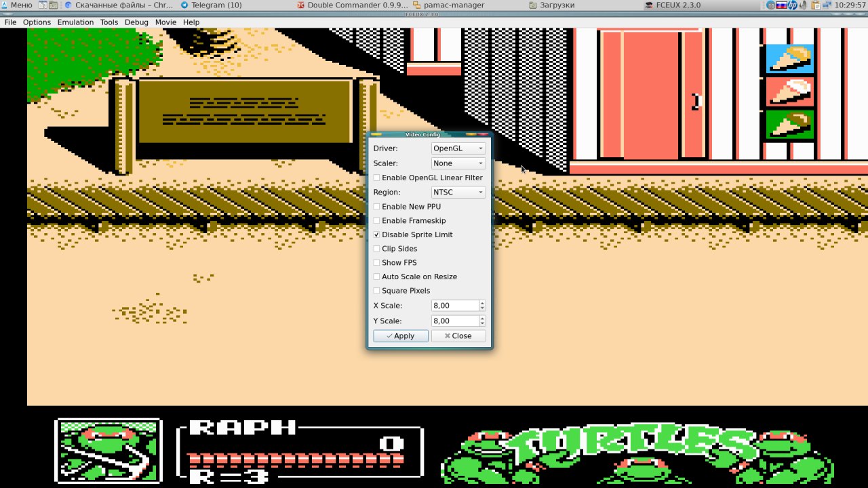This screenshot has width=868, height=488.
Task: Uncheck Disable Sprite Limit
Action: pyautogui.click(x=377, y=235)
